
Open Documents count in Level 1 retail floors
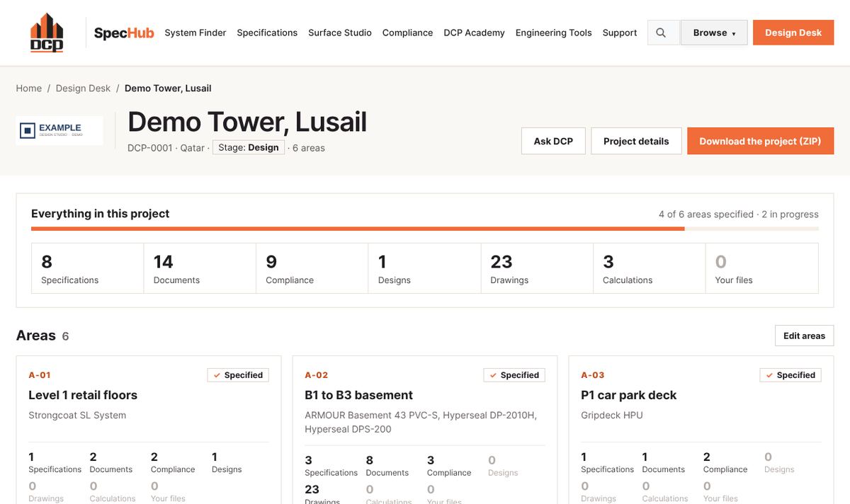point(111,462)
